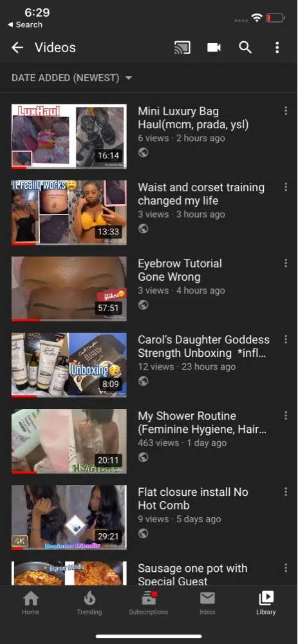Viewport: 298px width, 644px height.
Task: Tap the back arrow next to Videos
Action: tap(17, 48)
